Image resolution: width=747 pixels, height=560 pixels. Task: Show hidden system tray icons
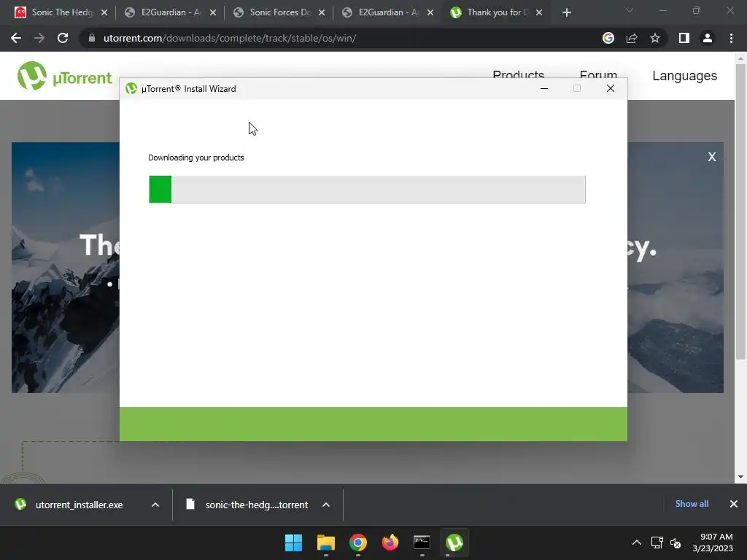pos(636,542)
